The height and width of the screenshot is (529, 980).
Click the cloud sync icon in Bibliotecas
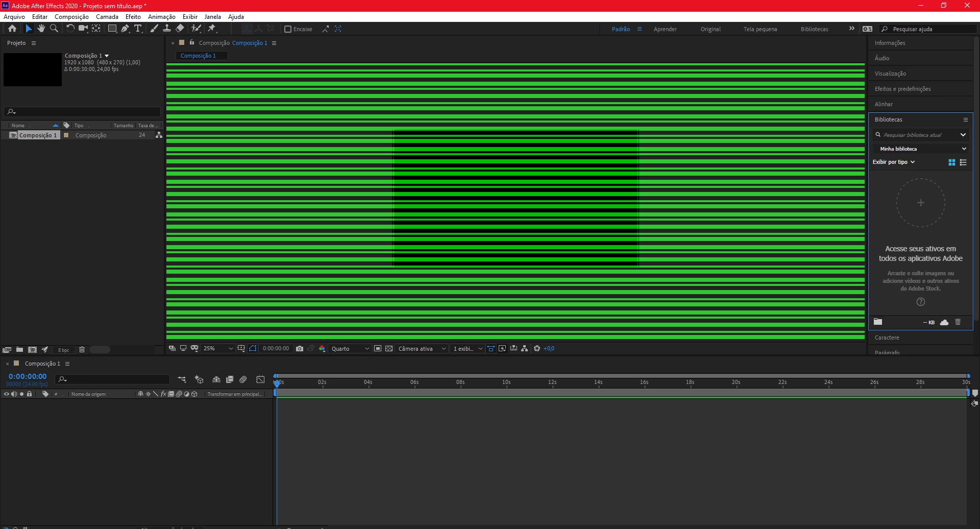[944, 322]
